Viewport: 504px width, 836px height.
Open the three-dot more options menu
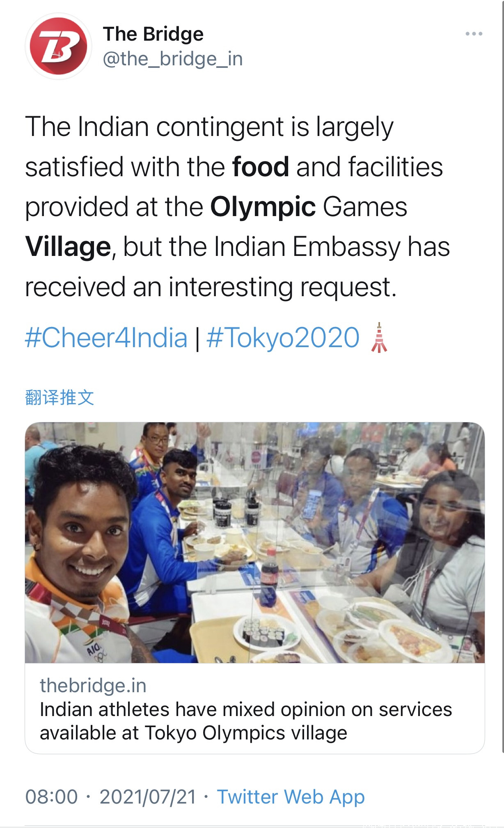tap(474, 34)
